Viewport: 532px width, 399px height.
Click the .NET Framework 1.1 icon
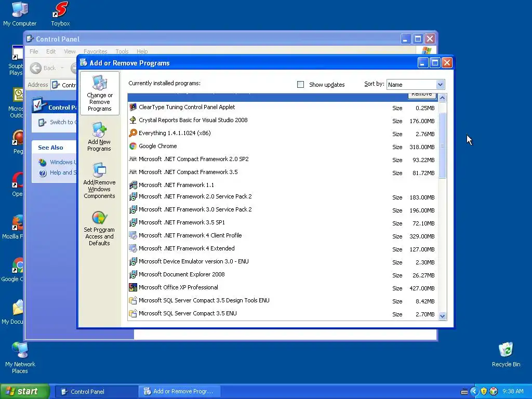(133, 185)
